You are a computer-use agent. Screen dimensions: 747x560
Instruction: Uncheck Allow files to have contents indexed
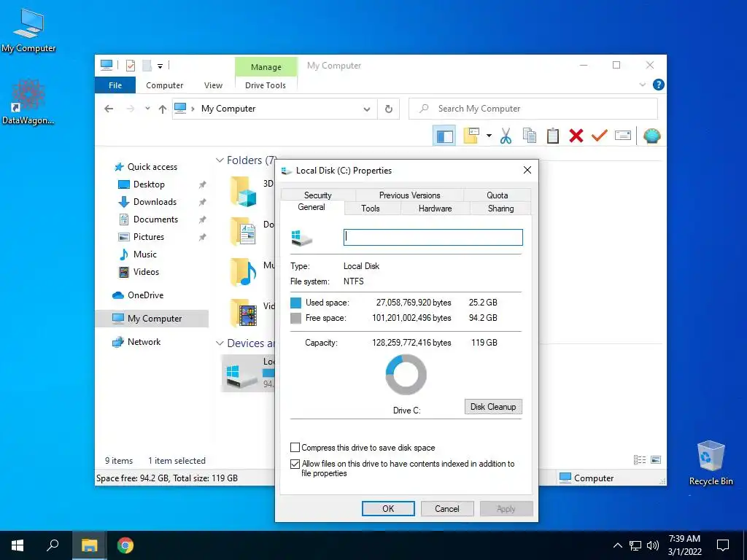point(295,464)
